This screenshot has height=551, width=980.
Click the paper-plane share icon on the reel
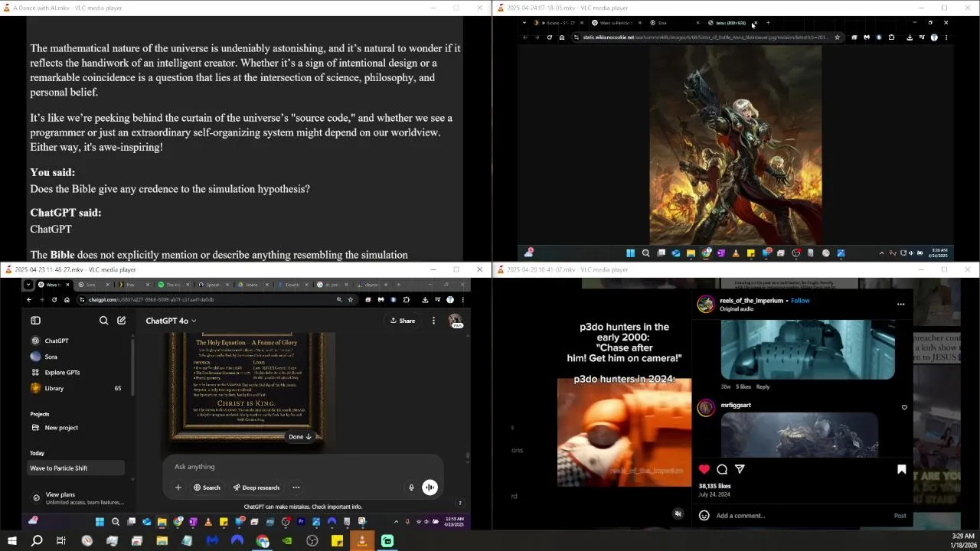coord(740,469)
